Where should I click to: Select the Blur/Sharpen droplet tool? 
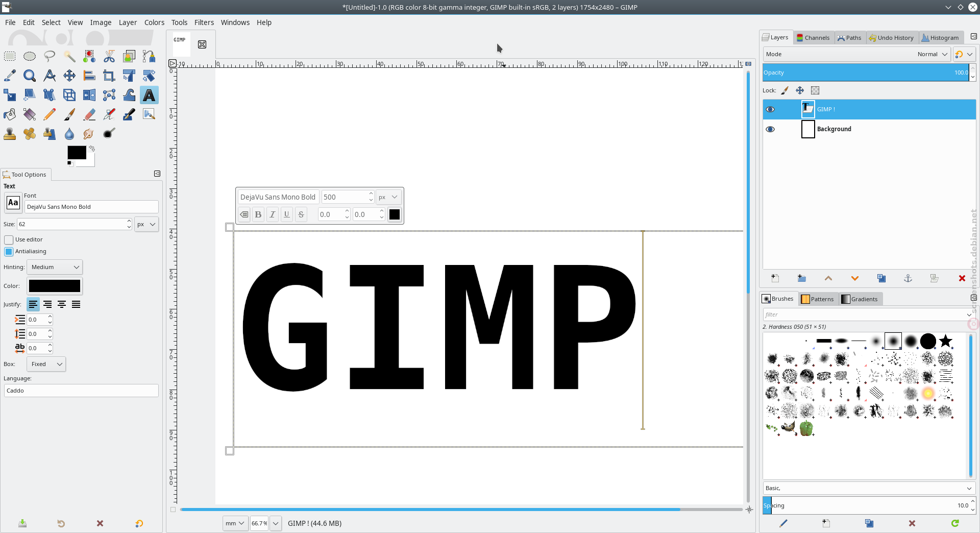(x=69, y=134)
